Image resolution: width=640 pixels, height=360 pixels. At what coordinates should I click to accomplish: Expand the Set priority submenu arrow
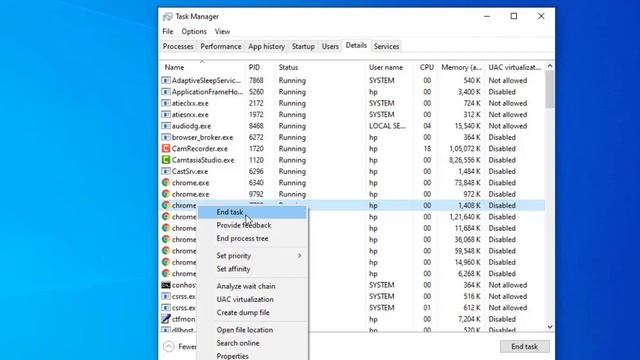(x=300, y=256)
